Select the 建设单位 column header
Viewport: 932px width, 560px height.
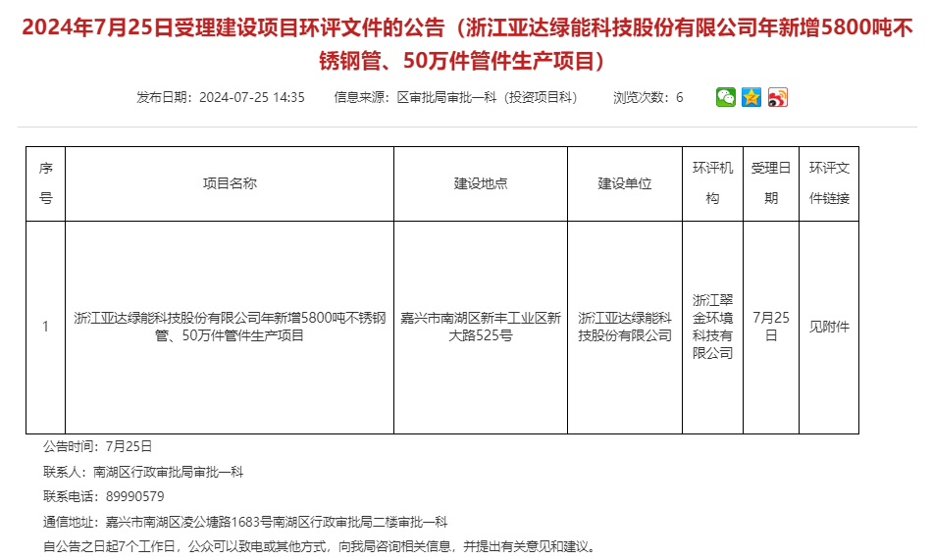(625, 183)
